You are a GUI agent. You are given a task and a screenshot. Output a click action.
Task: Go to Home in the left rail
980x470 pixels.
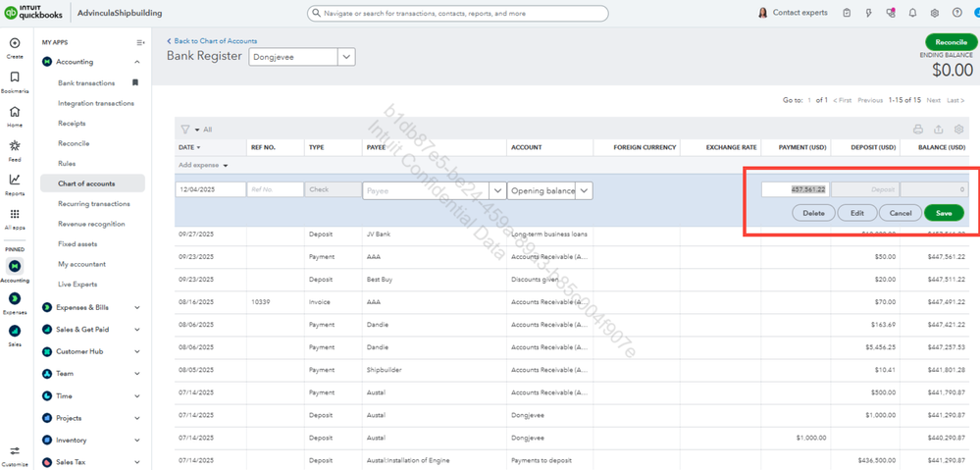15,112
